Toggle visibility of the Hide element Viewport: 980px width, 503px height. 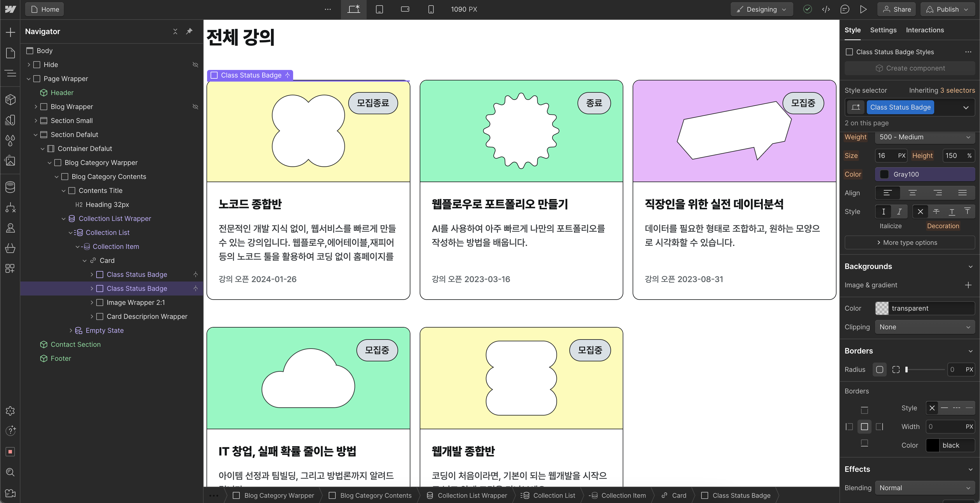(x=195, y=65)
